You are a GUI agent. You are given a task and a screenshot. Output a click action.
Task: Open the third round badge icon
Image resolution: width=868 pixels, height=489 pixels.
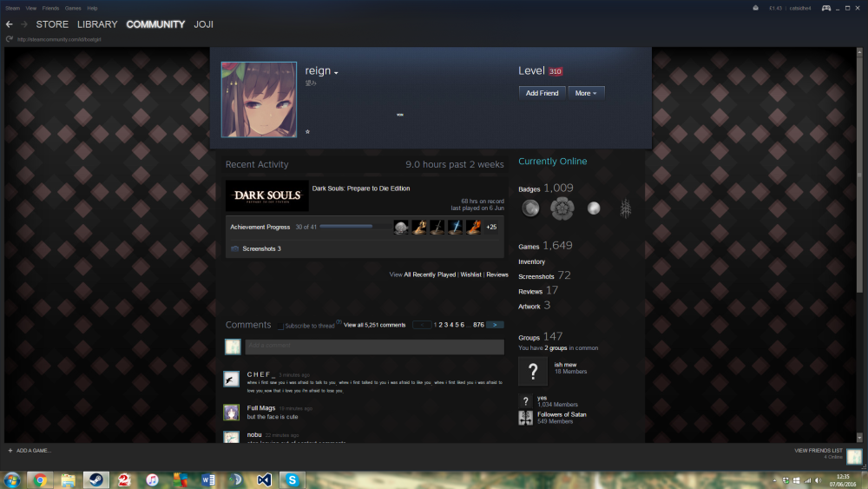coord(594,208)
